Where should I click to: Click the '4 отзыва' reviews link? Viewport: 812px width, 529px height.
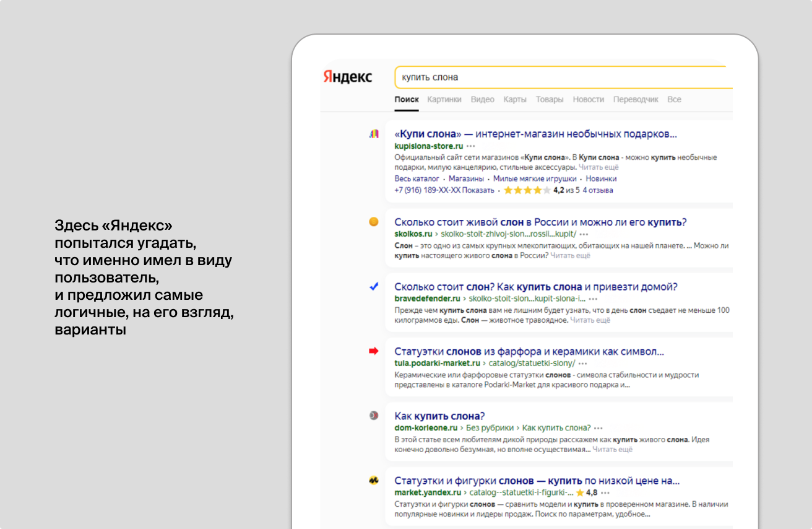tap(598, 190)
